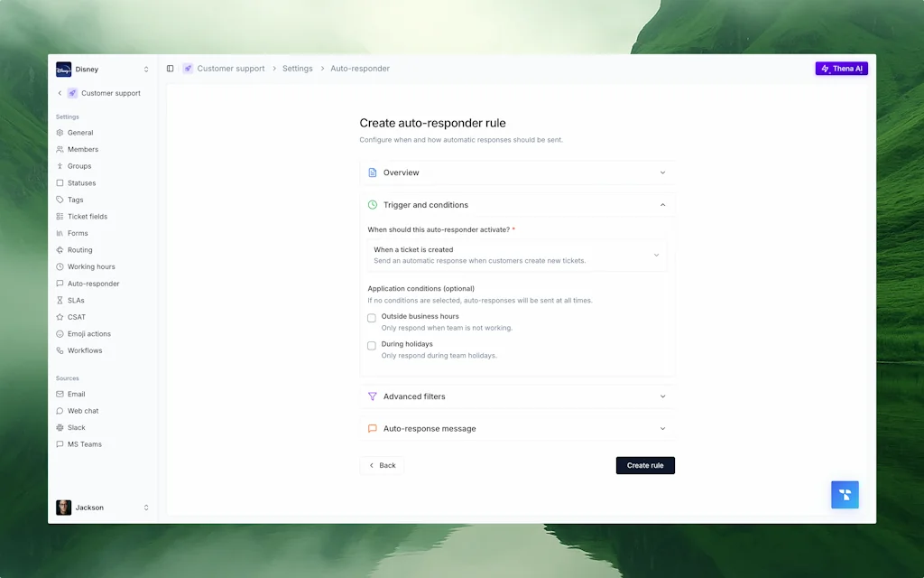Select the Slack source in sidebar
The image size is (924, 578).
[75, 427]
